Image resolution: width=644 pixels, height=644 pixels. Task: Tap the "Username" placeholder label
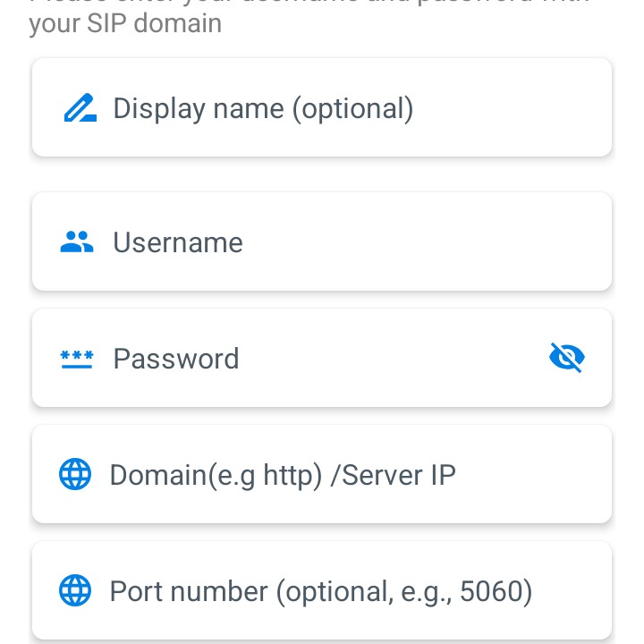(x=178, y=242)
